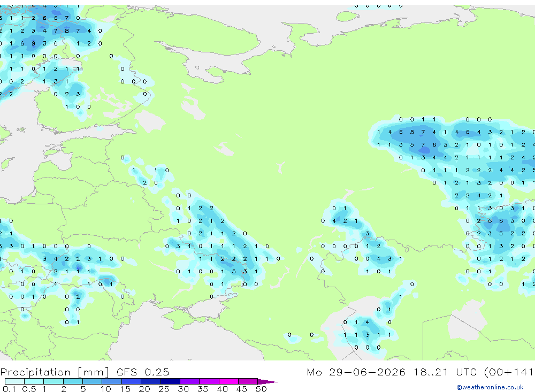Screen dimensions: 535x392
Task: Click the legend arrow tip beyond 50 mm
Action: [x=267, y=381]
